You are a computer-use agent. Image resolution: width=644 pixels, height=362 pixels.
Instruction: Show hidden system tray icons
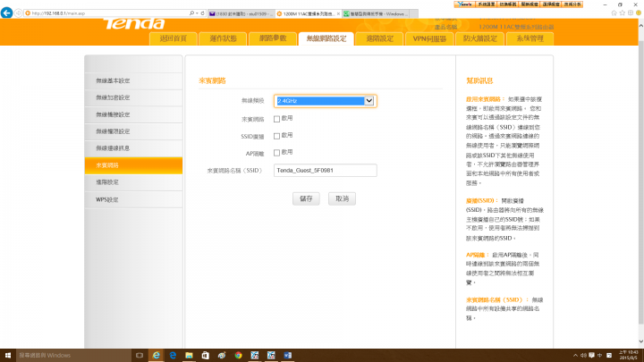[575, 356]
